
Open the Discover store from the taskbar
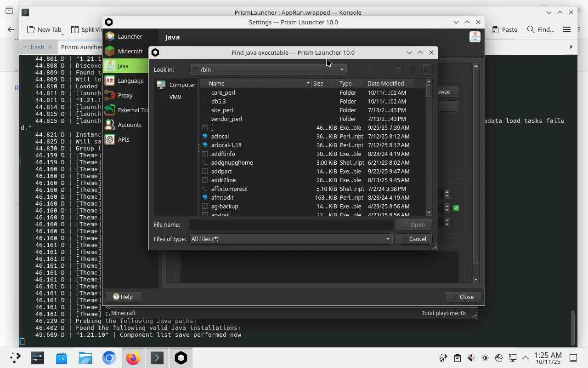tap(62, 358)
